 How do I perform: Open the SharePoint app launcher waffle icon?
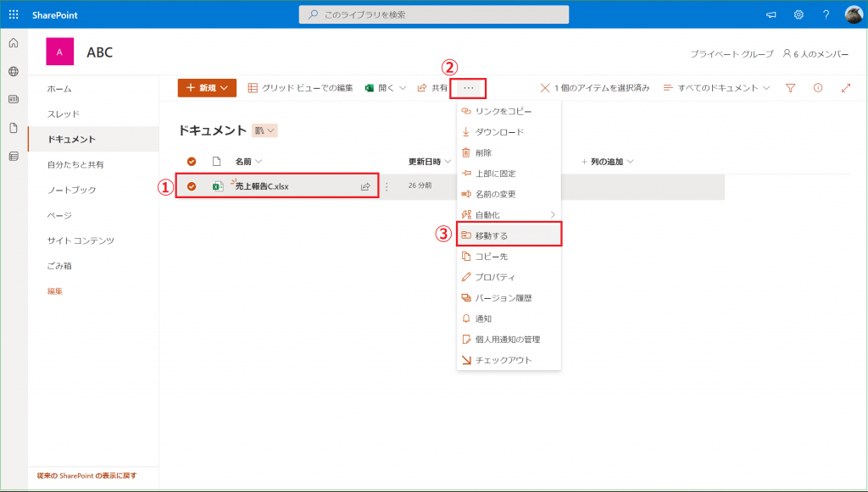coord(14,14)
